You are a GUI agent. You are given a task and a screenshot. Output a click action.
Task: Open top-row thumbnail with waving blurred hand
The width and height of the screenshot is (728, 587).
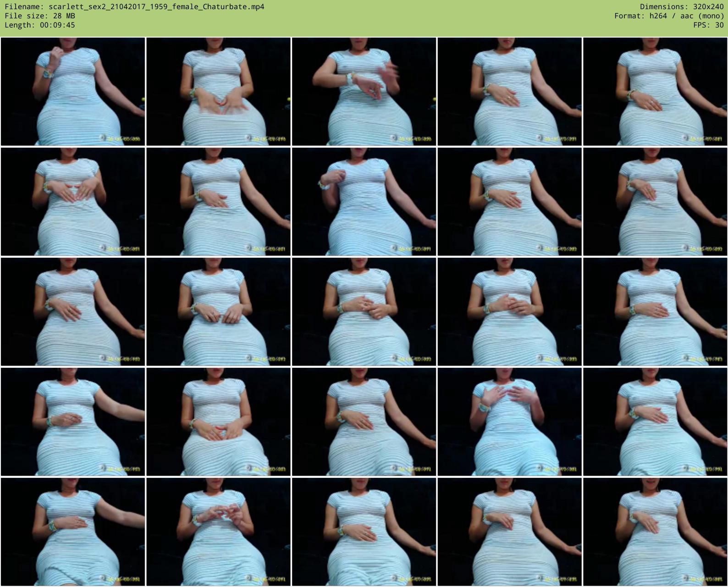tap(364, 92)
